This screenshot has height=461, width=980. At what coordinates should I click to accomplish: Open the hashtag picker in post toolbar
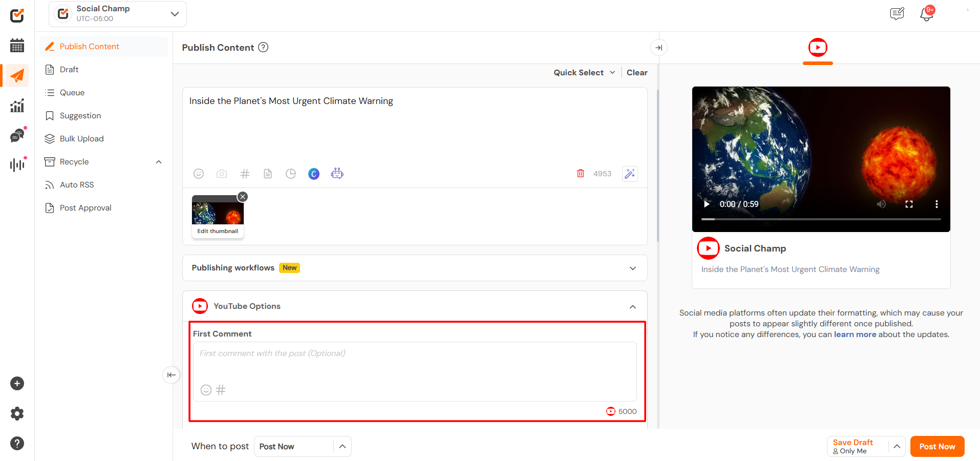click(x=245, y=174)
